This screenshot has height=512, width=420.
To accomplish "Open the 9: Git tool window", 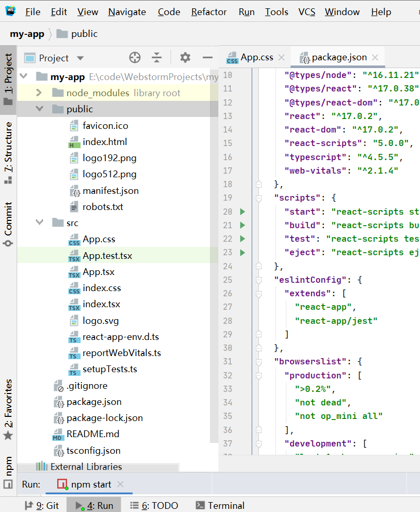I will click(42, 505).
